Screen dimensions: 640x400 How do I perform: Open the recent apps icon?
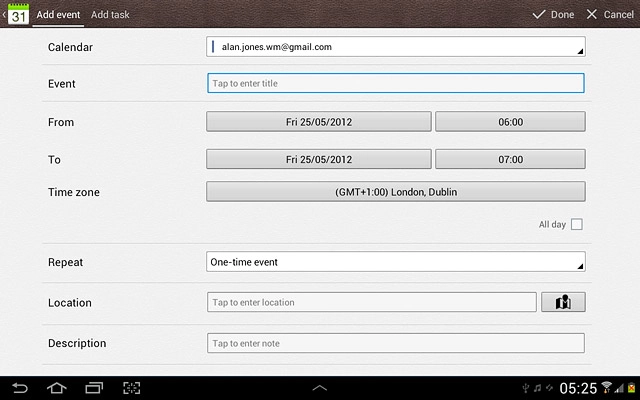click(x=94, y=387)
